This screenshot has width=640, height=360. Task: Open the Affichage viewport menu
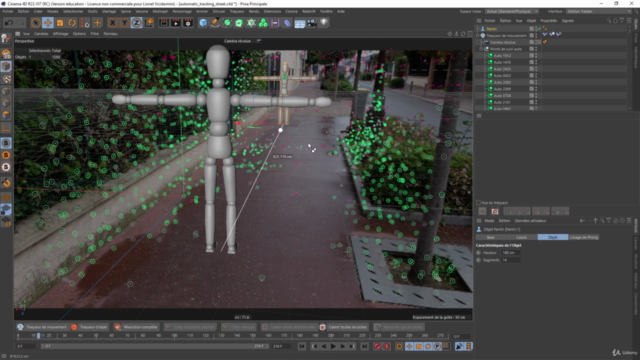pyautogui.click(x=60, y=34)
